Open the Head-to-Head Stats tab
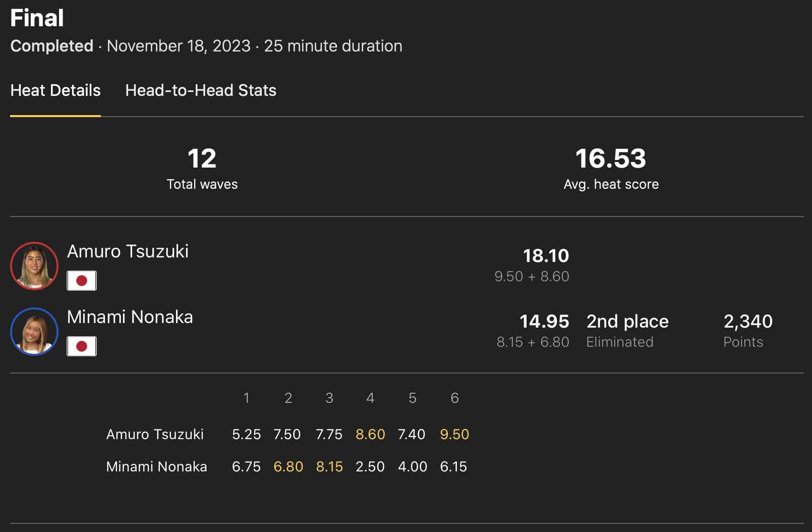Screen dimensions: 812x532 coord(201,90)
